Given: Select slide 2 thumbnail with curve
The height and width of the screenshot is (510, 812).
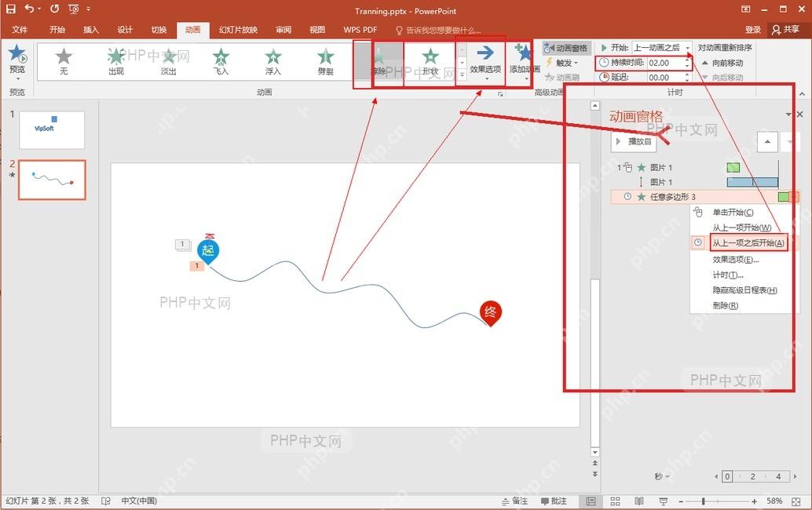Looking at the screenshot, I should click(52, 180).
